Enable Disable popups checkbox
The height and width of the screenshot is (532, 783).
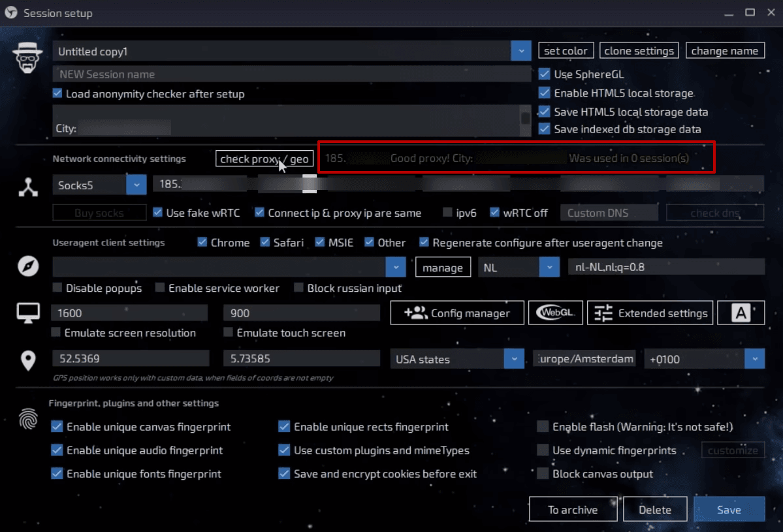click(57, 287)
